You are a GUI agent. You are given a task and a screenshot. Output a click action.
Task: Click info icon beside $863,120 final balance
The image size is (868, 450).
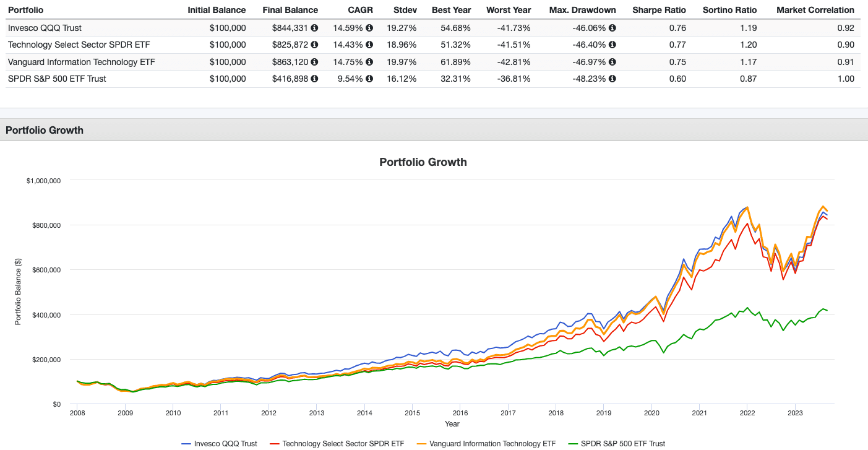pyautogui.click(x=314, y=62)
